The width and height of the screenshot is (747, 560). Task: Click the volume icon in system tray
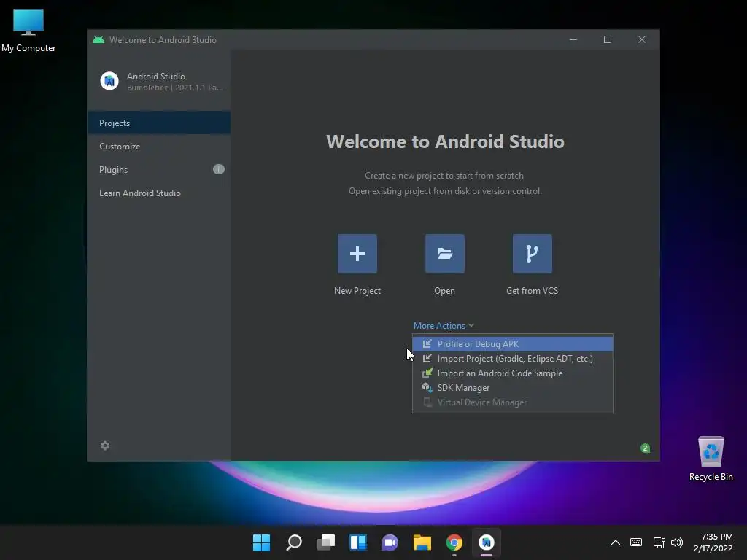pos(676,542)
